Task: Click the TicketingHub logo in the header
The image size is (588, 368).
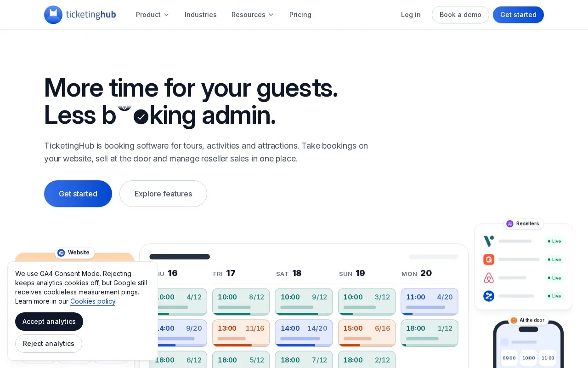Action: click(x=80, y=15)
